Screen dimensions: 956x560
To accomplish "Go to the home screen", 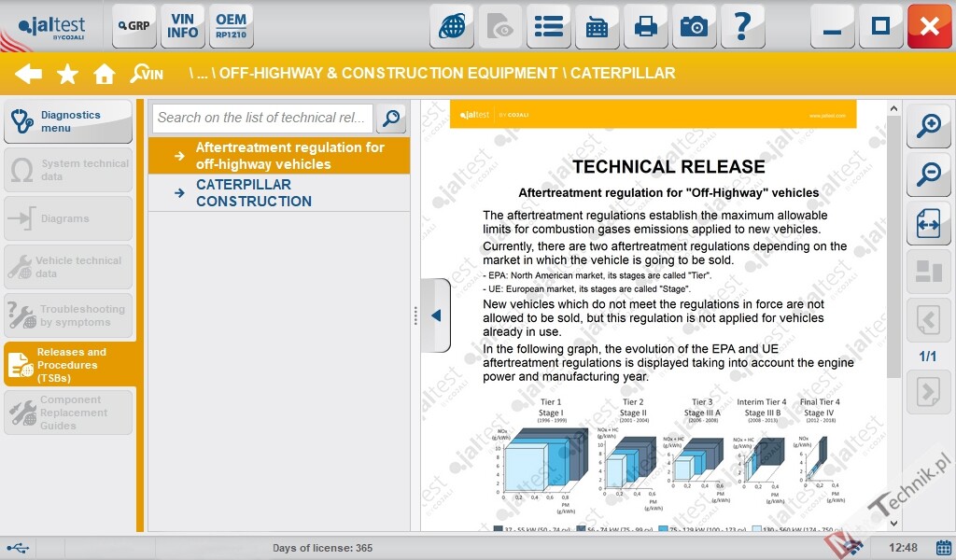I will click(105, 74).
